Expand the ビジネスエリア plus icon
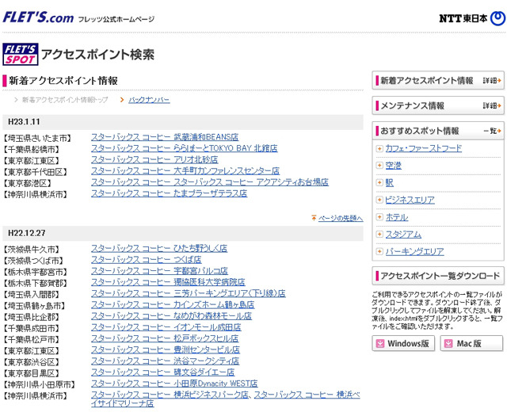 (379, 200)
